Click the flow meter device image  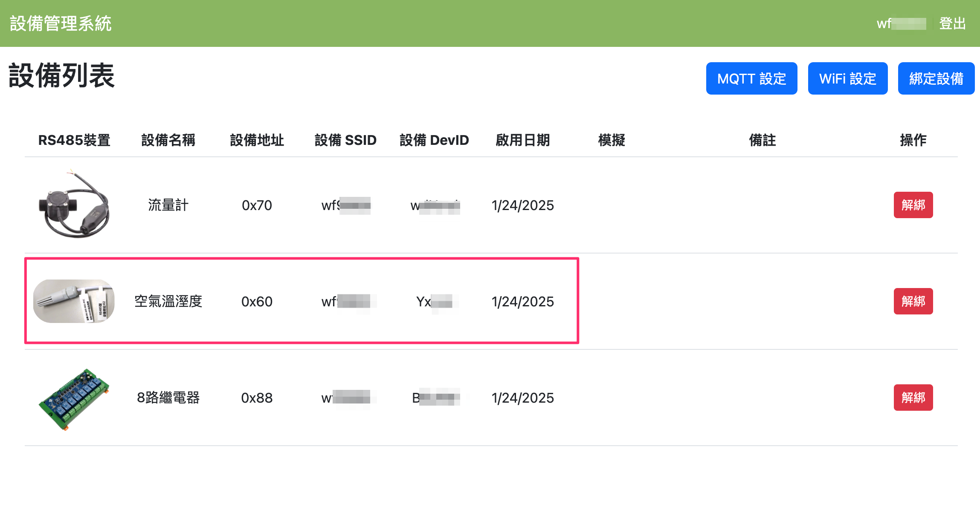[x=74, y=205]
